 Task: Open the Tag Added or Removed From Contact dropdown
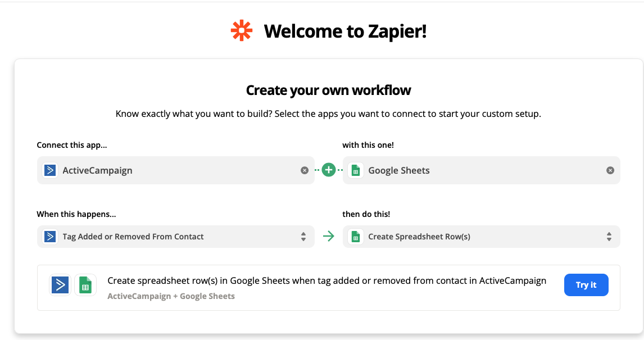point(176,237)
